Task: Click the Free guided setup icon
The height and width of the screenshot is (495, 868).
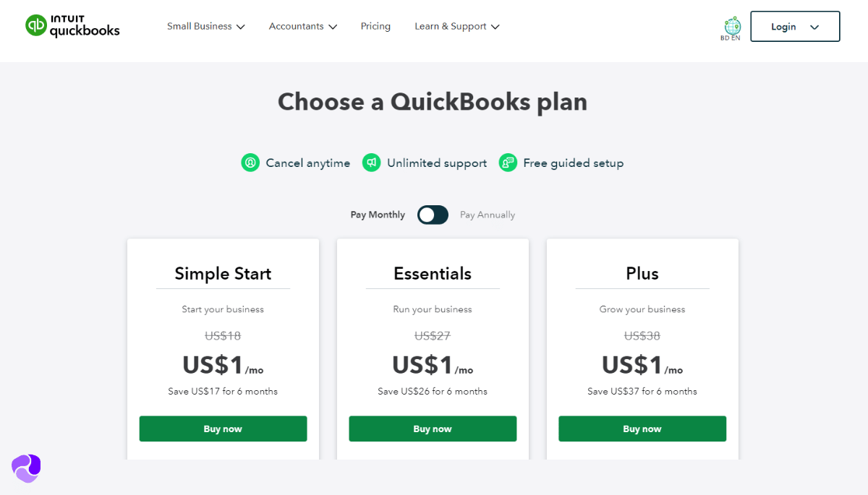Action: [508, 163]
